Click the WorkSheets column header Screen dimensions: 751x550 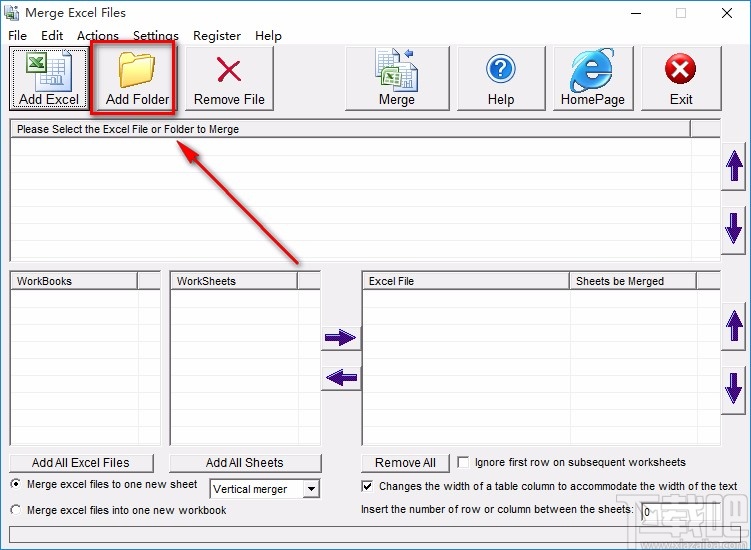[234, 281]
